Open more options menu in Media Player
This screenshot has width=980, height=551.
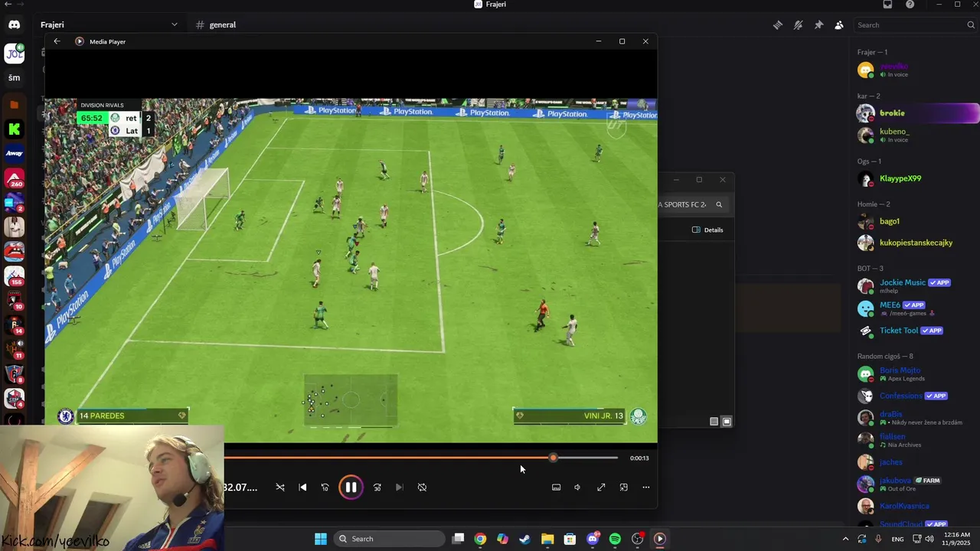click(645, 487)
